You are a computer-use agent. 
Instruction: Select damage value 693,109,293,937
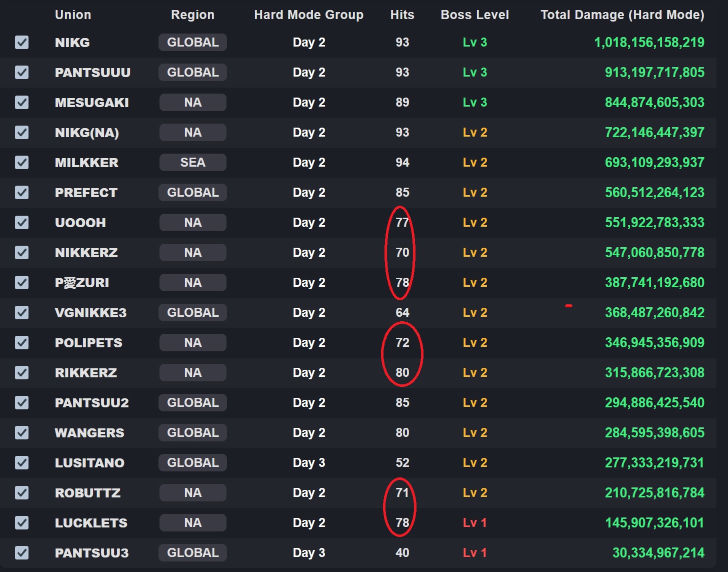coord(654,163)
